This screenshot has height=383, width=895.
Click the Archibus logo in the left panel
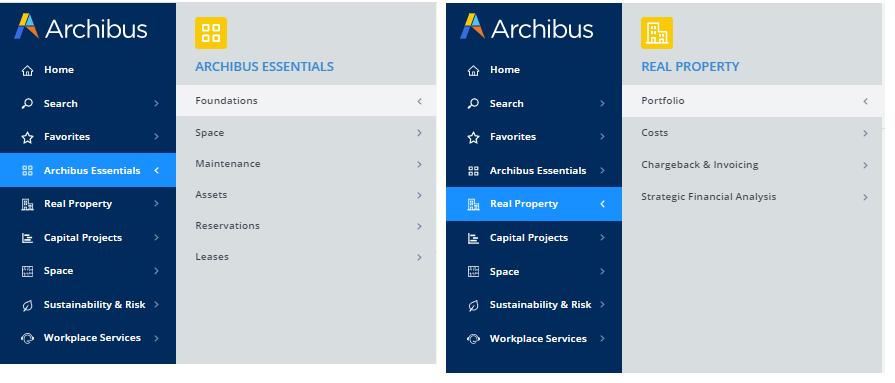80,27
